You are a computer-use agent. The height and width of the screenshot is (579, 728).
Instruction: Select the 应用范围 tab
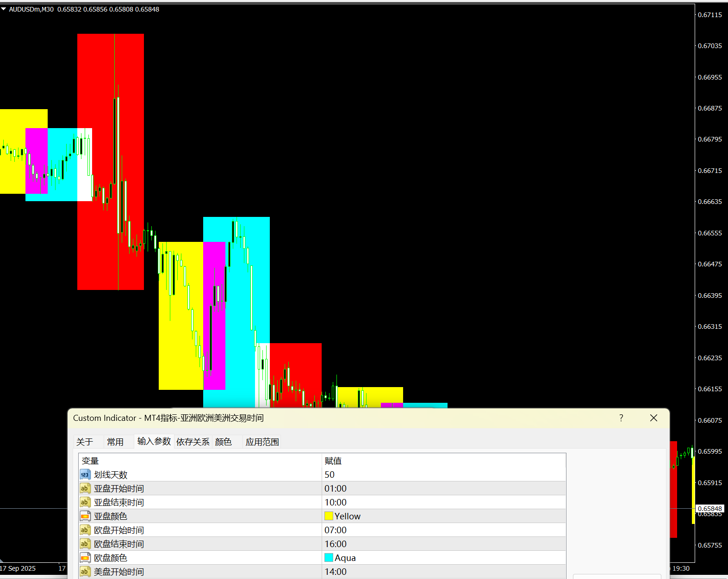coord(262,442)
